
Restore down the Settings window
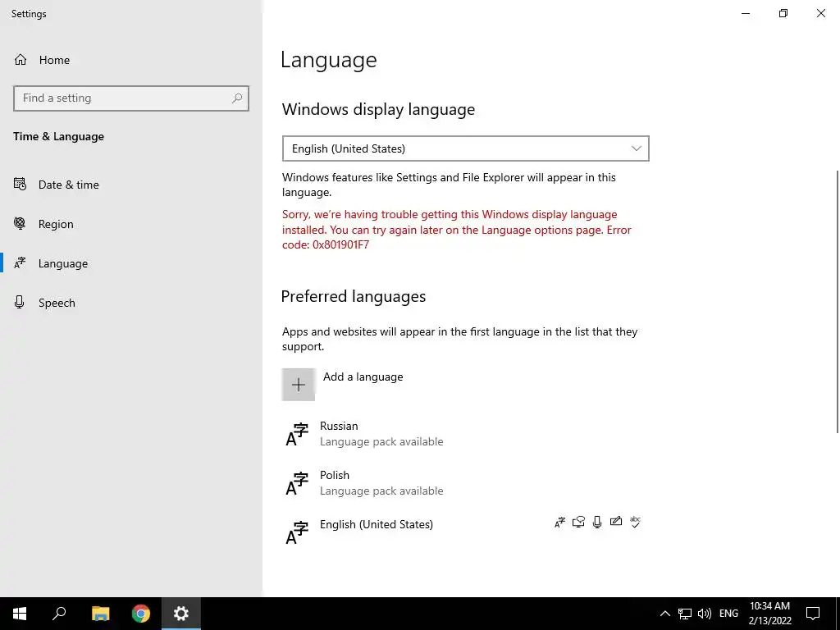tap(783, 13)
